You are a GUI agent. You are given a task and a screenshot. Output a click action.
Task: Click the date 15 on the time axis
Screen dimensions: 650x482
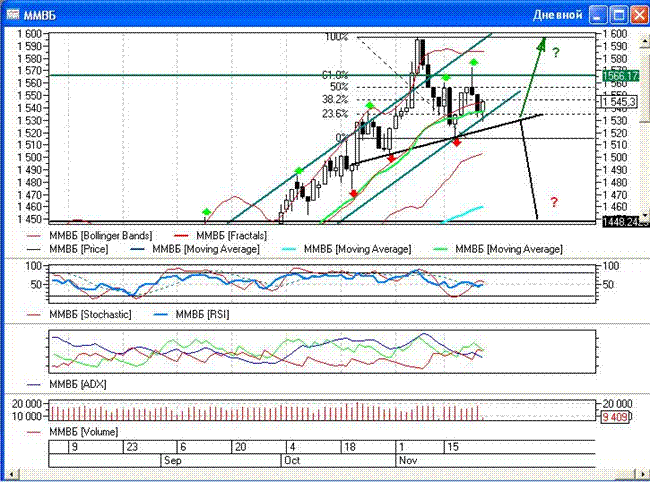coord(453,447)
